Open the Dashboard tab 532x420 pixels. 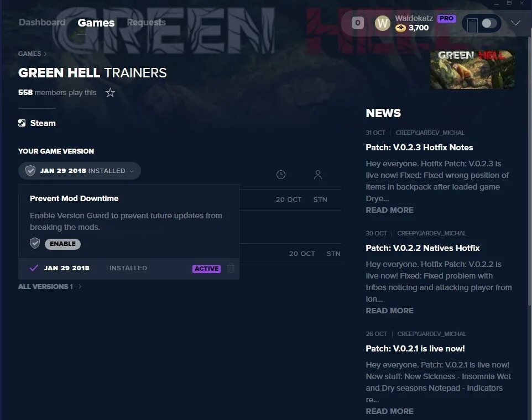tap(41, 22)
